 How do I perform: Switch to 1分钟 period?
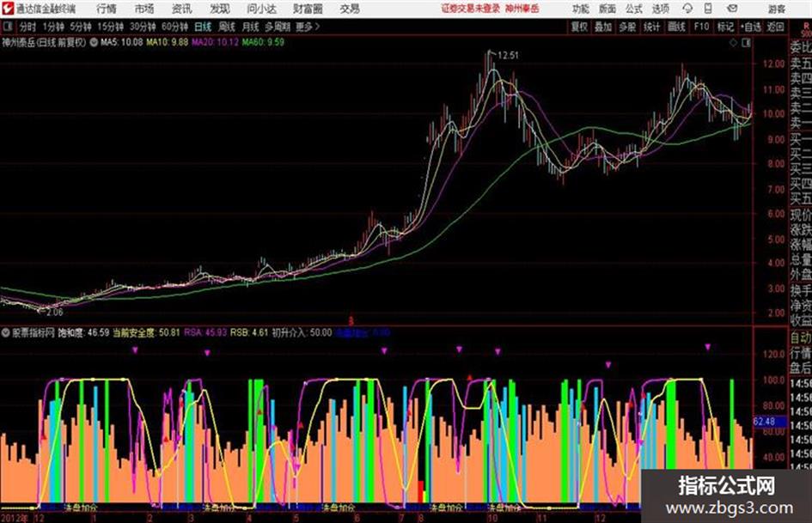coord(53,27)
